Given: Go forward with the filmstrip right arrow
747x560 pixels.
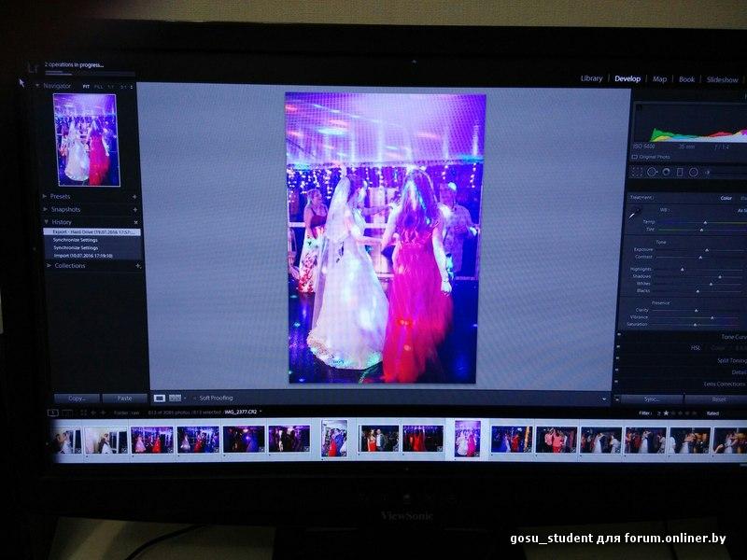Looking at the screenshot, I should point(103,413).
